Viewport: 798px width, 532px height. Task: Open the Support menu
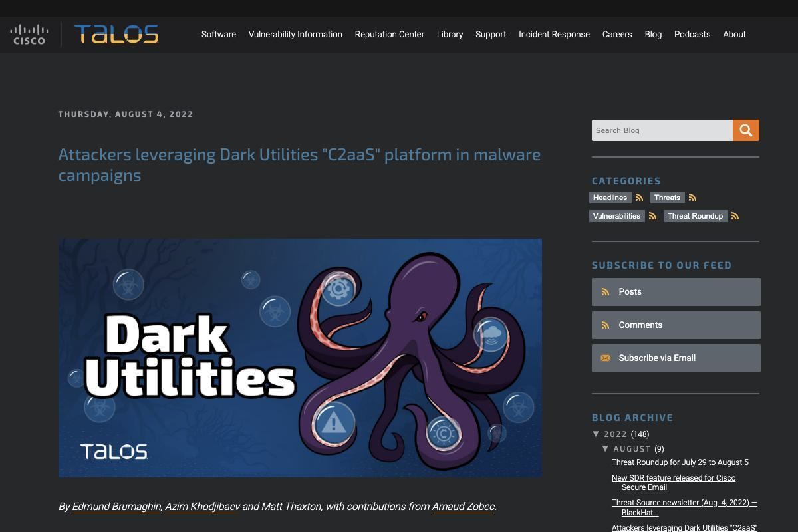click(x=491, y=35)
